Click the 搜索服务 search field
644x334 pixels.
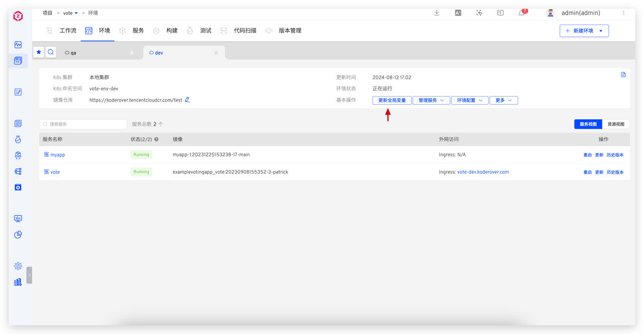pyautogui.click(x=84, y=124)
